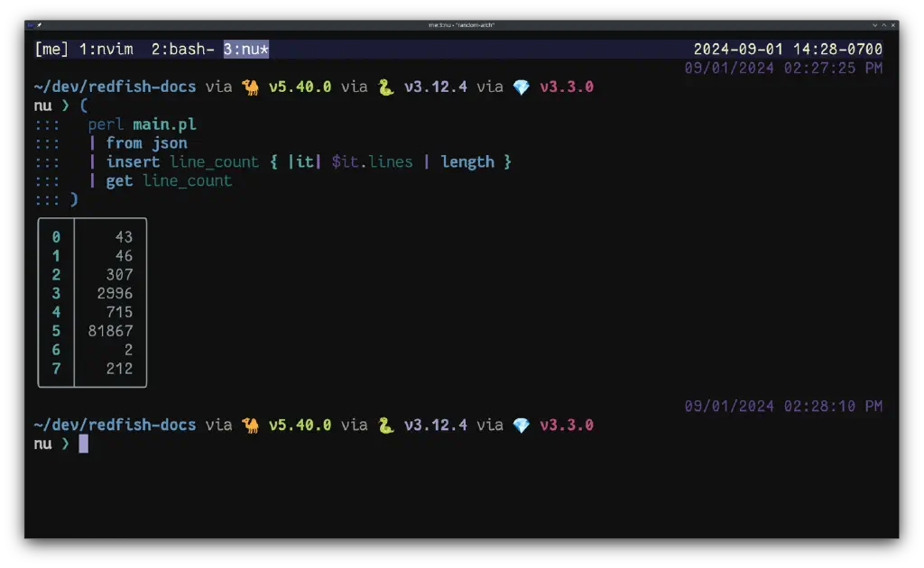Click table value 307 in row 2
This screenshot has height=568, width=924.
(119, 275)
